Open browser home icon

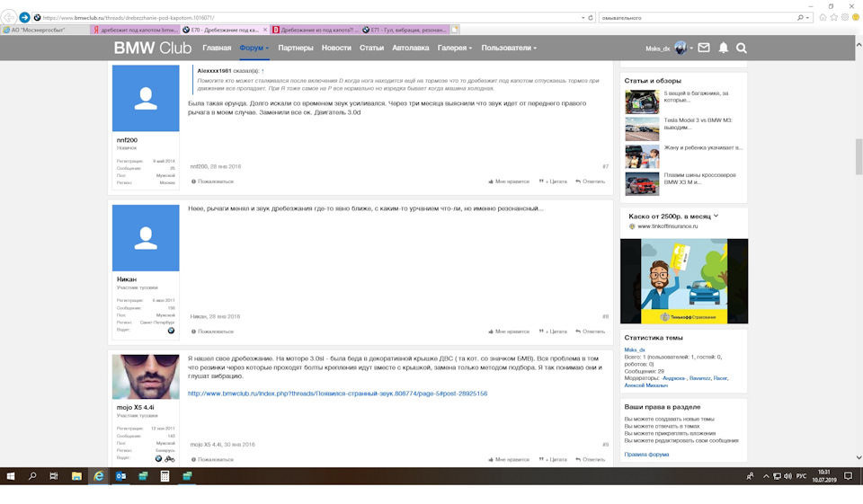(x=823, y=18)
